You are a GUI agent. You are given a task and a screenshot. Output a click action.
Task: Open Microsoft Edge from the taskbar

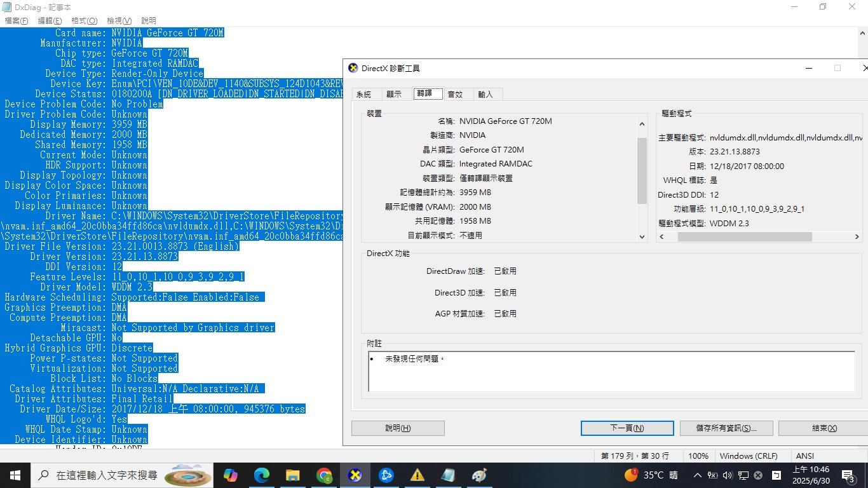click(x=262, y=475)
